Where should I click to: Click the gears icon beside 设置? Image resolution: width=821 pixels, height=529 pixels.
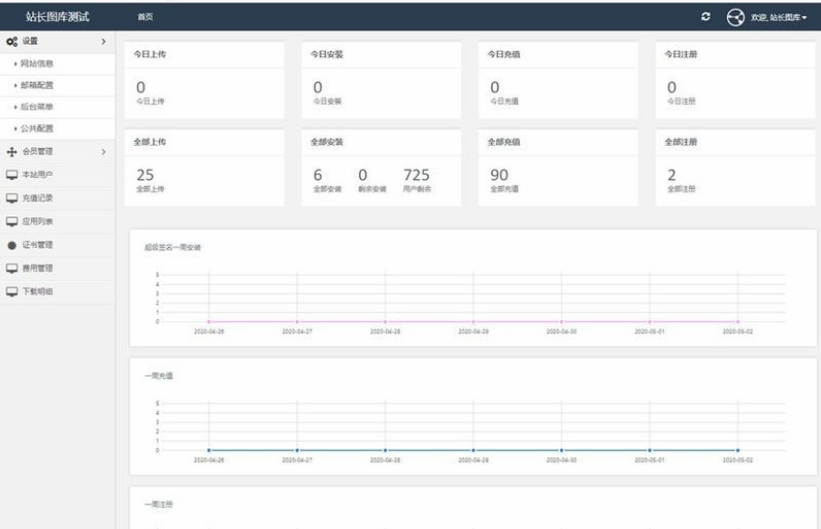point(11,41)
